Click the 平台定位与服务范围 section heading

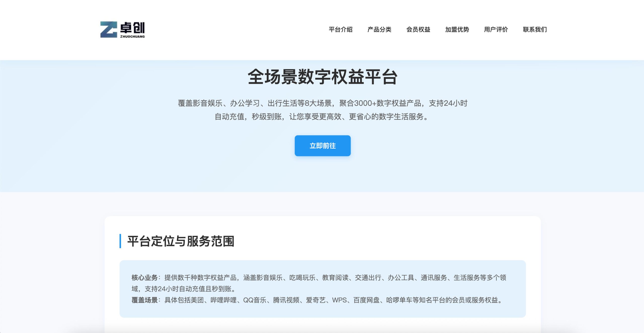(x=181, y=241)
